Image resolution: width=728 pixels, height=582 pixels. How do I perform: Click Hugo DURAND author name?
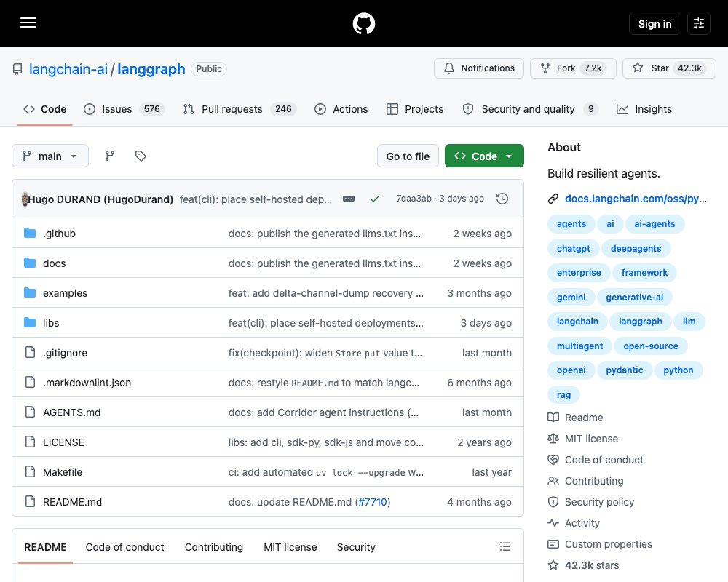coord(100,199)
